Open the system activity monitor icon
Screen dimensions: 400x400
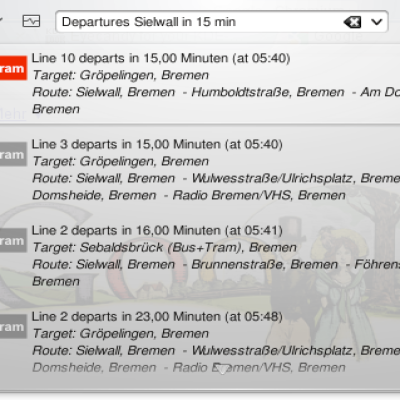coord(31,21)
